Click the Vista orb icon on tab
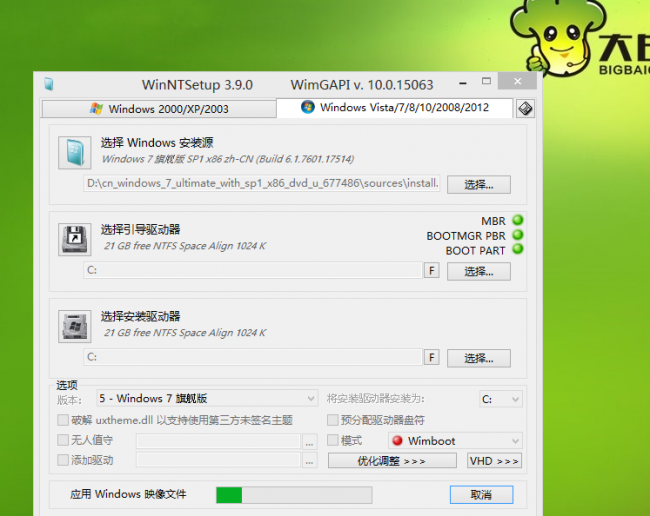 (x=308, y=107)
